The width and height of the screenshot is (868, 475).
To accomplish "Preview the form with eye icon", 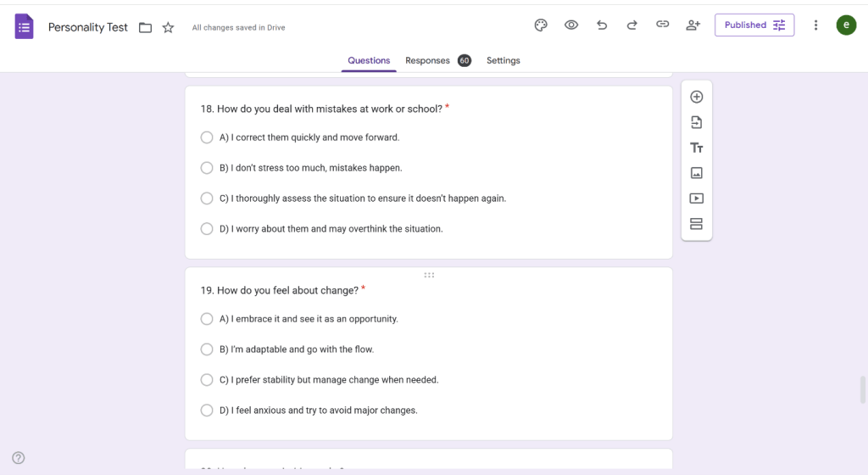I will [571, 25].
